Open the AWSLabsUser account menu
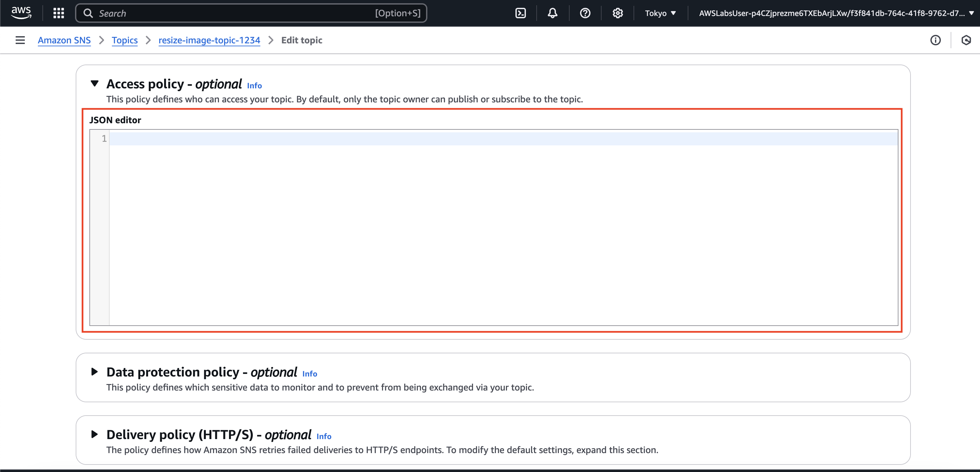The image size is (980, 472). click(x=836, y=13)
